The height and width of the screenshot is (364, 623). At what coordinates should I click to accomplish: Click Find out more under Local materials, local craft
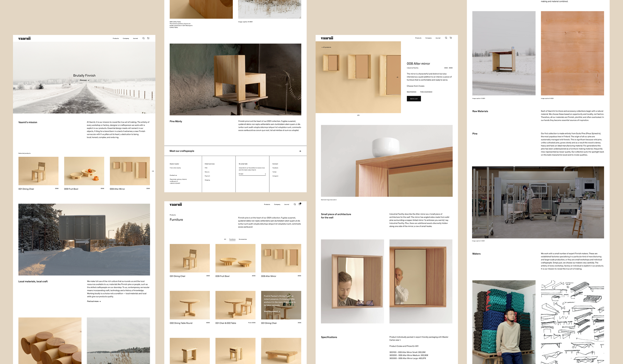93,301
